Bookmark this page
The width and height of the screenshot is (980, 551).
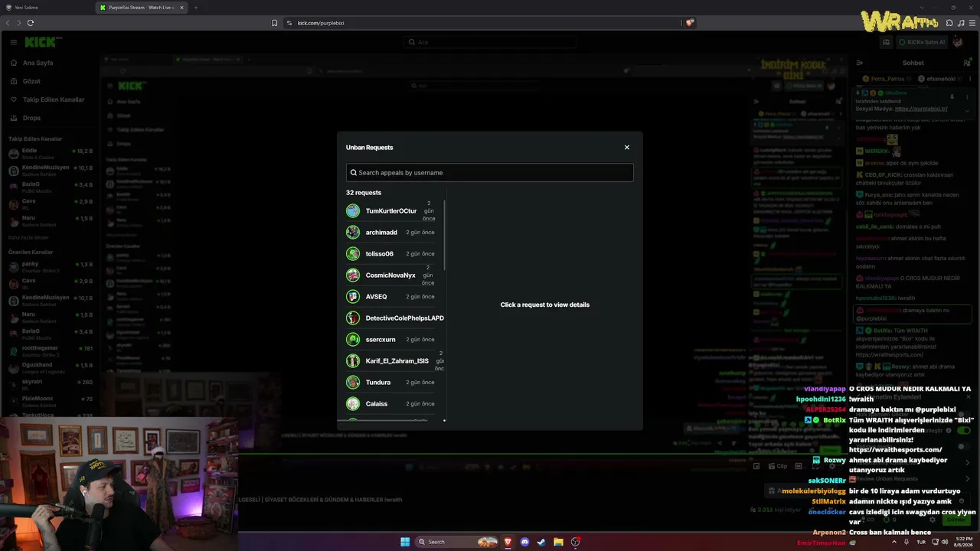(x=274, y=23)
